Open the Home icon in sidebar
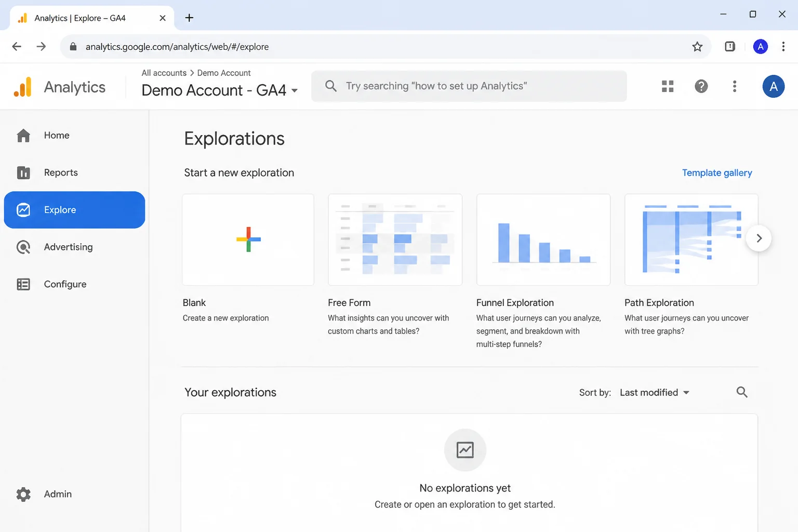 point(23,136)
